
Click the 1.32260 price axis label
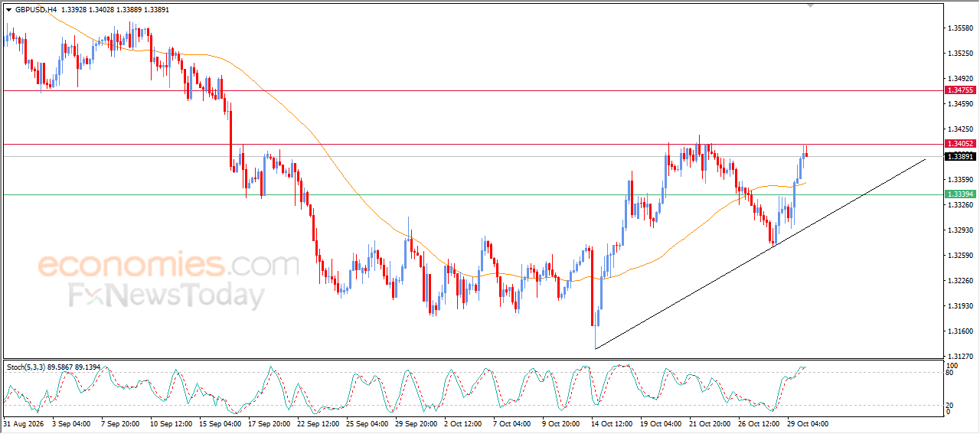pyautogui.click(x=960, y=281)
